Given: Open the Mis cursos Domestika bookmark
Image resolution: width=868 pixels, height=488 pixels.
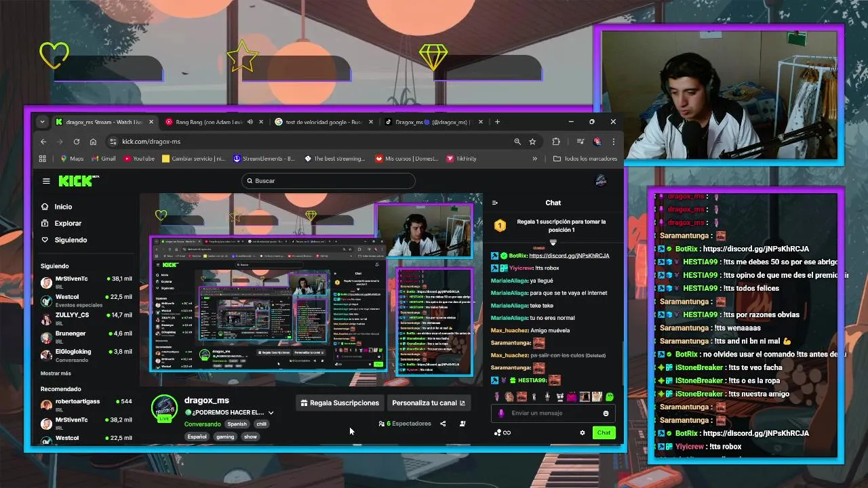Looking at the screenshot, I should [407, 159].
